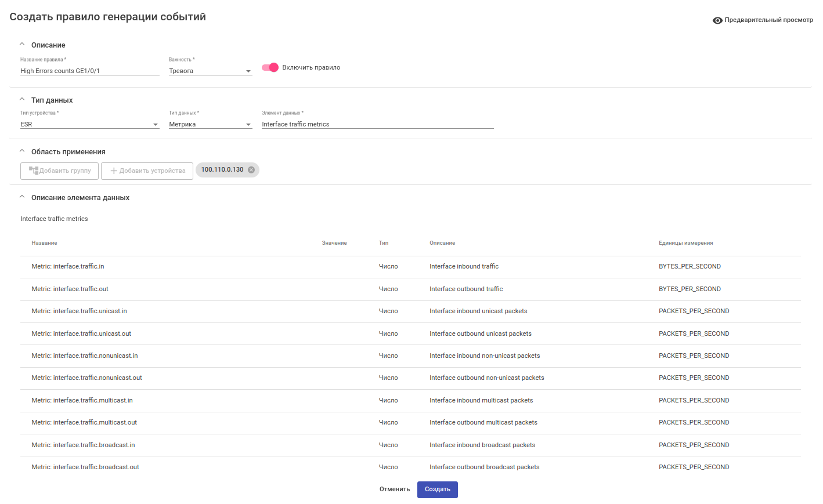Remove the 100.110.0.130 device chip
The image size is (823, 504).
point(251,170)
